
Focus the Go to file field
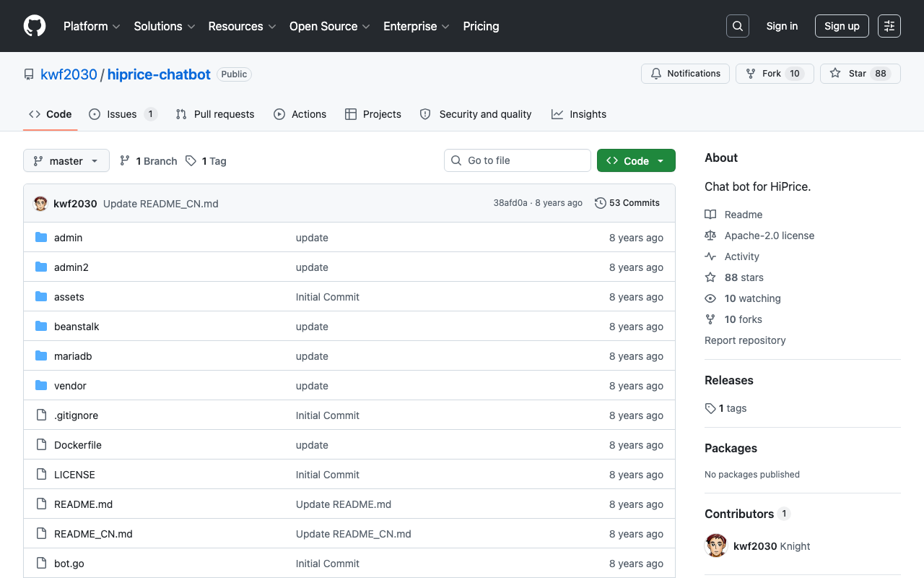click(518, 160)
